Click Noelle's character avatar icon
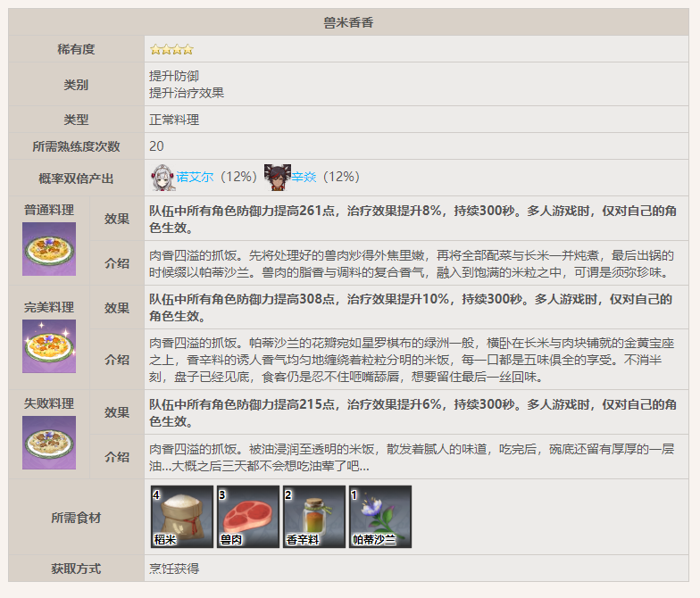 (x=162, y=177)
